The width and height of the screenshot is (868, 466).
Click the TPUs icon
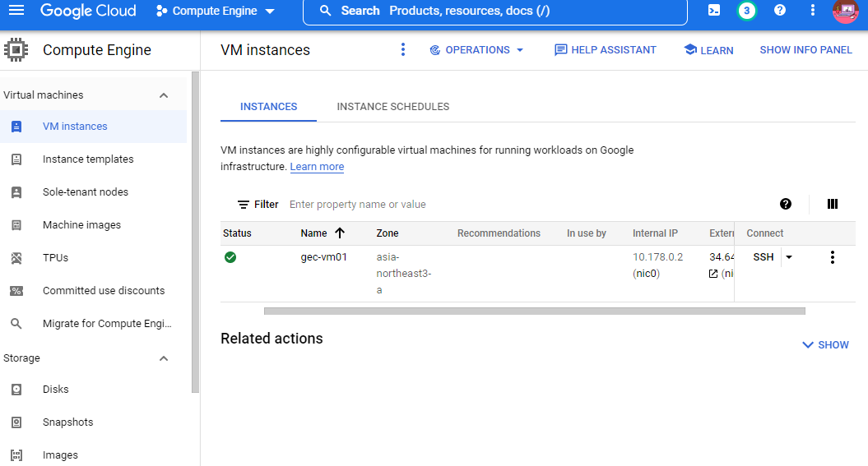16,257
